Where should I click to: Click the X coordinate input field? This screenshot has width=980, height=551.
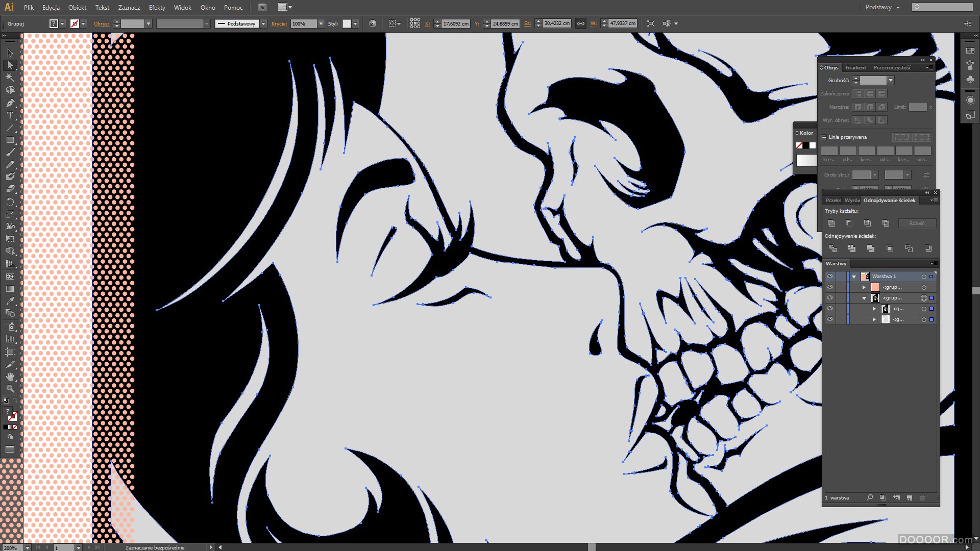click(455, 23)
